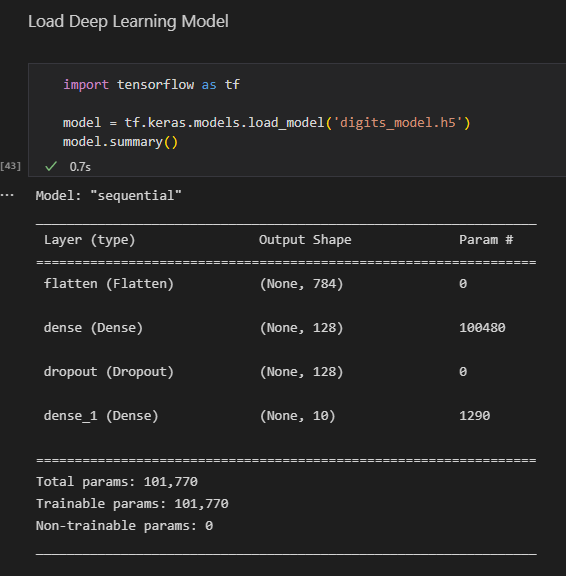Click the dropout row's 0 param value

(463, 372)
